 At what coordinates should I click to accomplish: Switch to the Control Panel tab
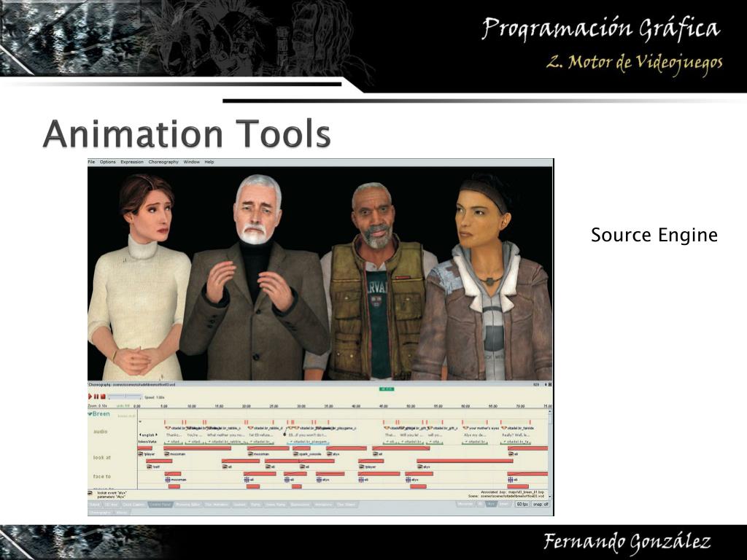160,505
